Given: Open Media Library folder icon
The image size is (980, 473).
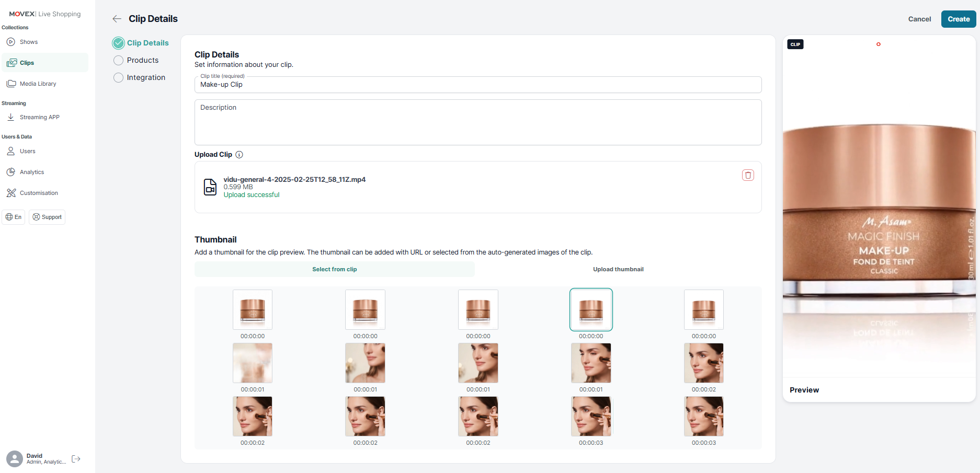Looking at the screenshot, I should (11, 84).
